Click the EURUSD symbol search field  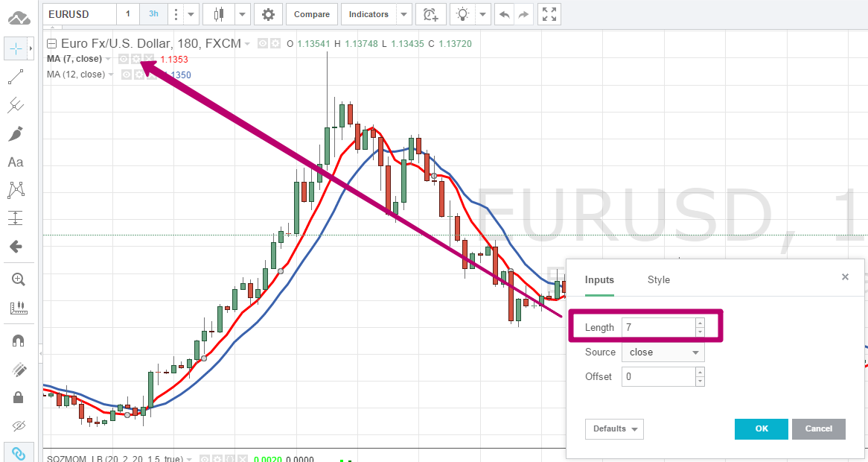pyautogui.click(x=80, y=14)
